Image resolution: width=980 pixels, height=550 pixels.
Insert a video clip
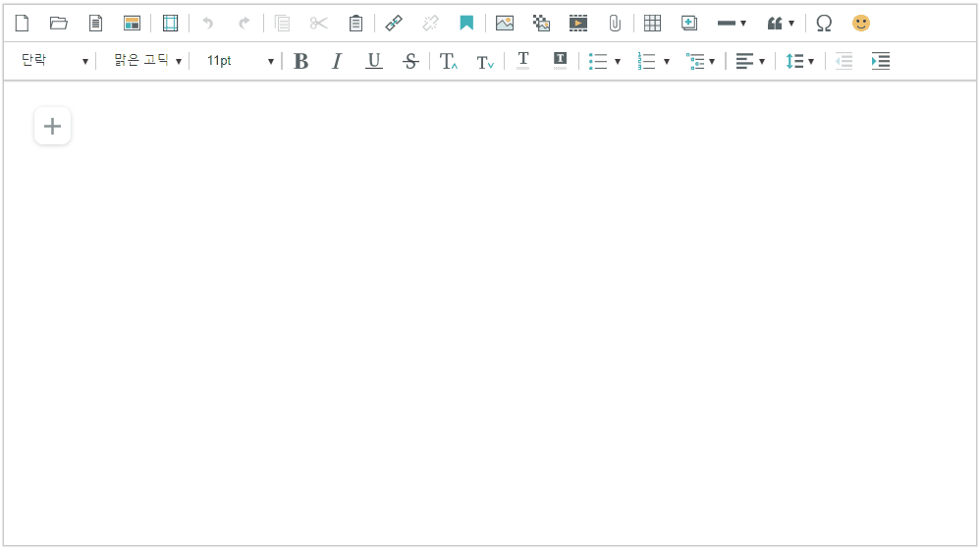[x=578, y=23]
